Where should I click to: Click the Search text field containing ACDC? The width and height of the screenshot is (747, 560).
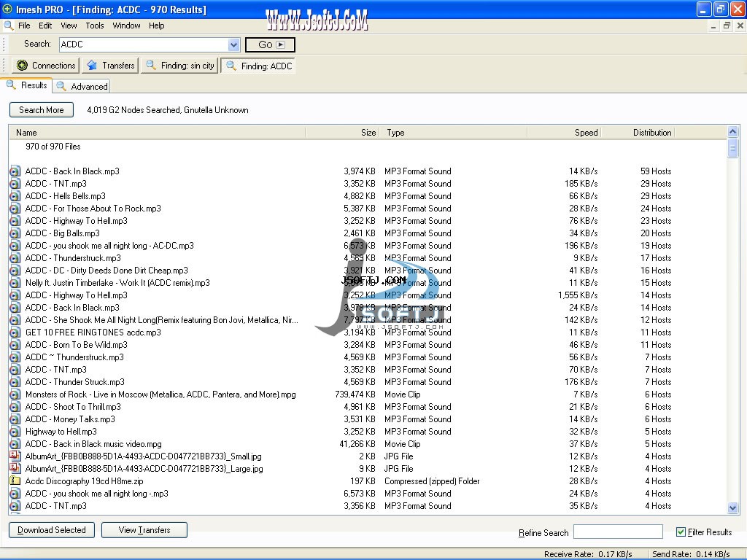click(x=144, y=44)
